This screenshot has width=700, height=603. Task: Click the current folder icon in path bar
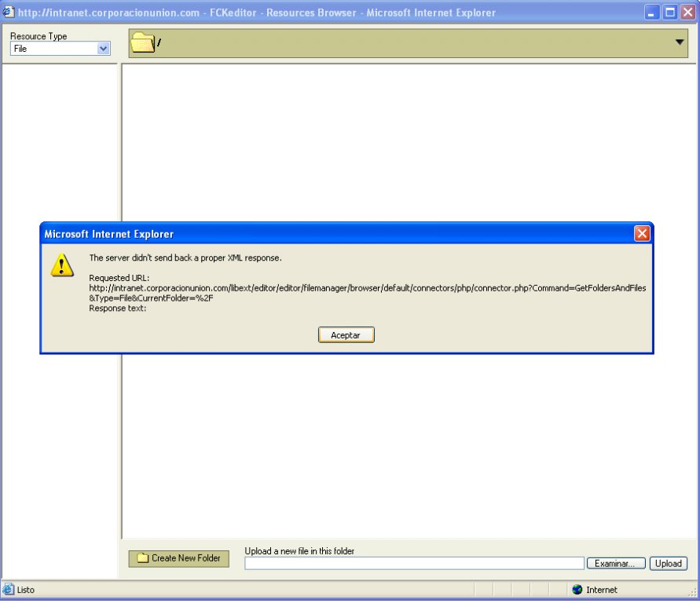[x=143, y=43]
